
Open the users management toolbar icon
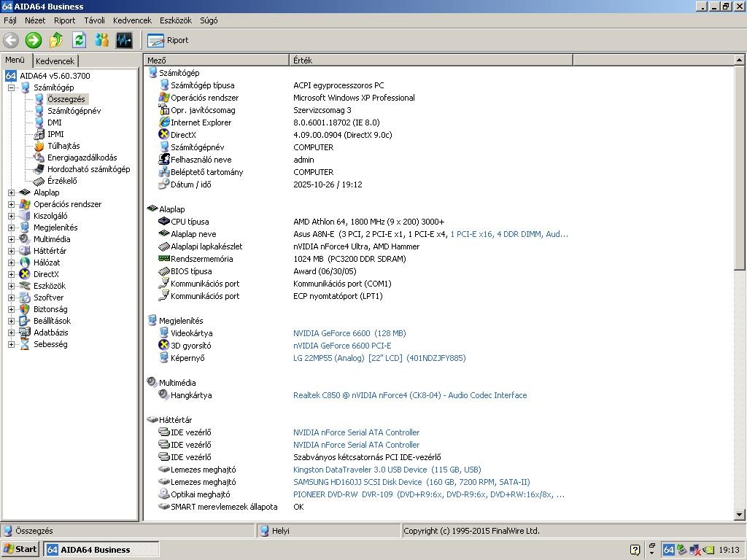click(101, 41)
